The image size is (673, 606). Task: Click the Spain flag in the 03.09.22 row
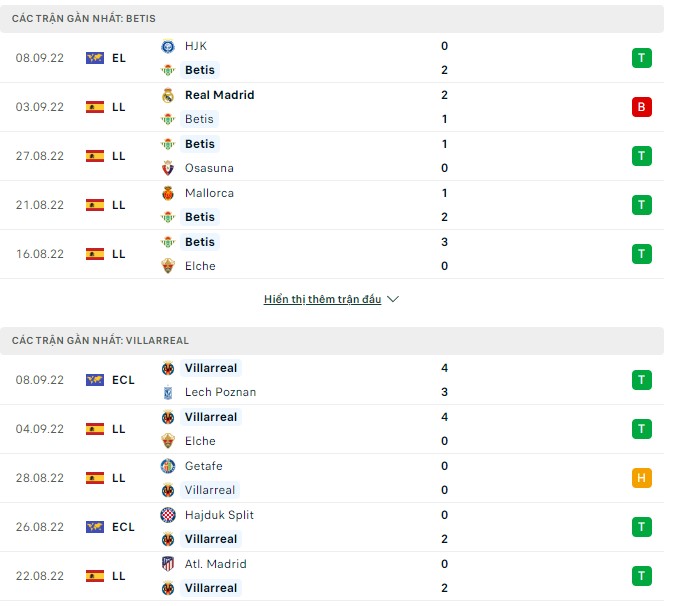pos(95,107)
